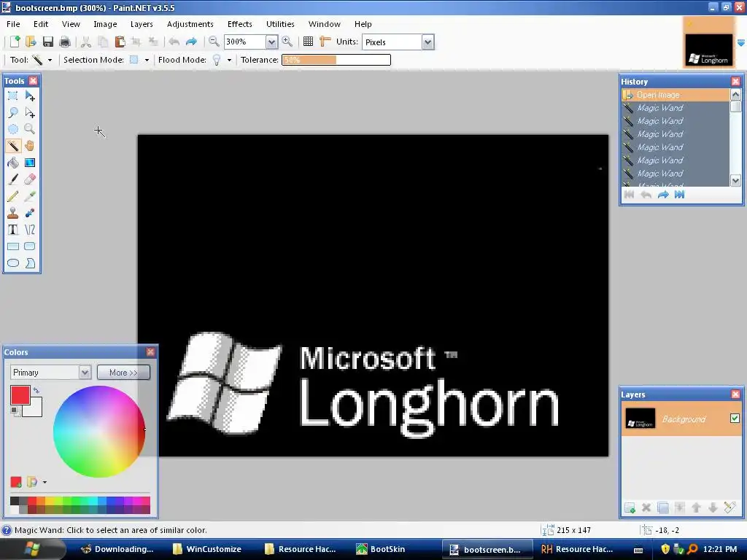Open the image list arrow beside thumbnail
This screenshot has height=560, width=747.
(x=741, y=43)
